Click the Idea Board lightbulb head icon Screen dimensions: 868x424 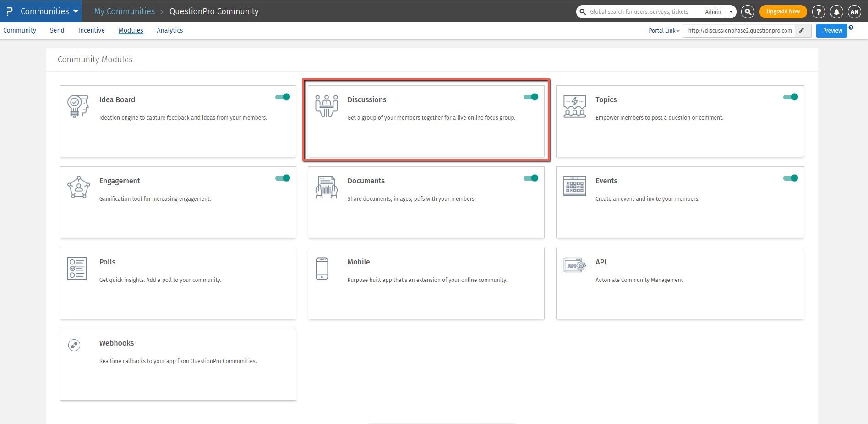click(x=78, y=106)
